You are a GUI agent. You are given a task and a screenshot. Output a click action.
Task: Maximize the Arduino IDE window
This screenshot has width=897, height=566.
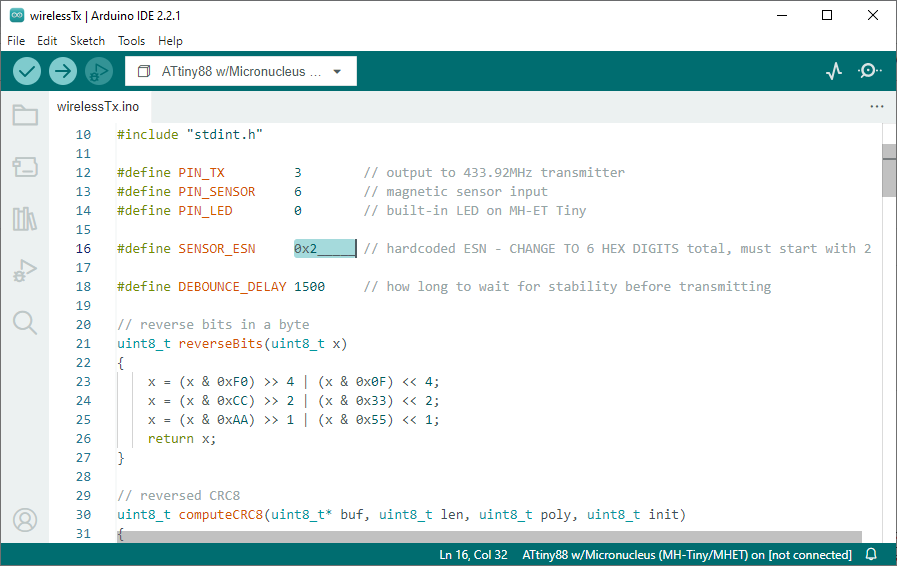[x=827, y=15]
